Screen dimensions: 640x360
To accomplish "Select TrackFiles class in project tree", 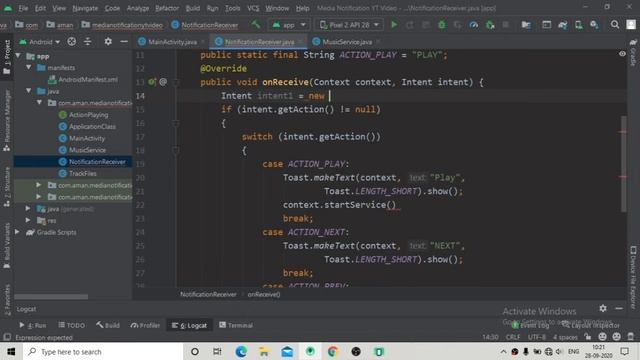I will tap(82, 173).
